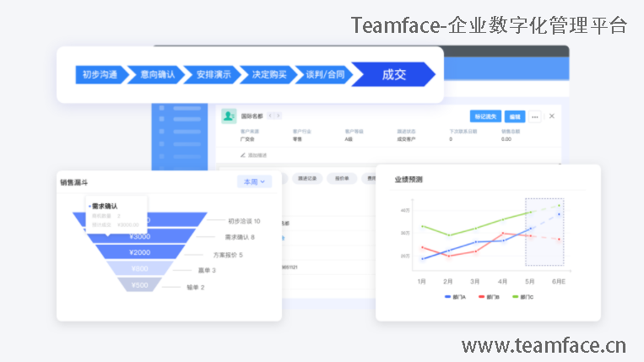The height and width of the screenshot is (362, 644).
Task: Click the 输单 2 funnel label
Action: 196,287
